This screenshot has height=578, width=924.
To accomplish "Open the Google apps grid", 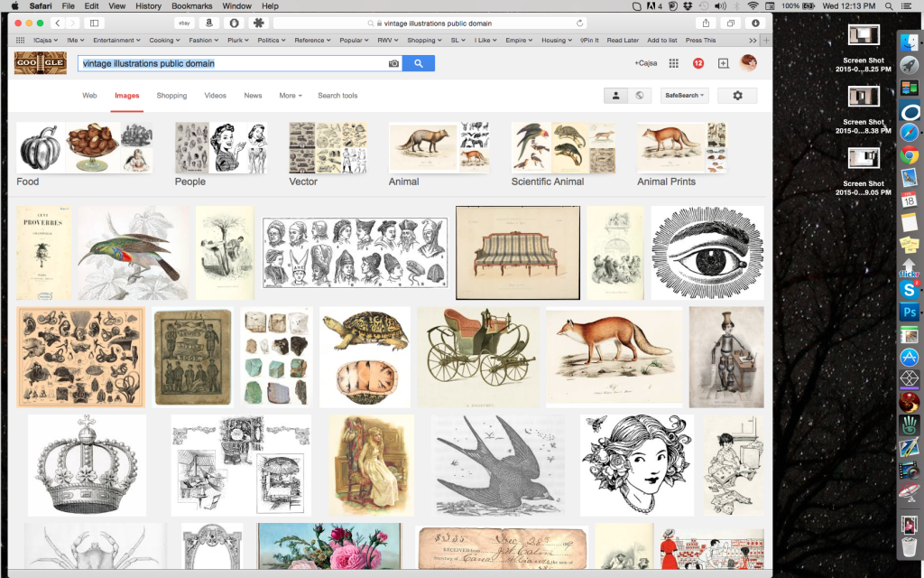I will point(672,64).
